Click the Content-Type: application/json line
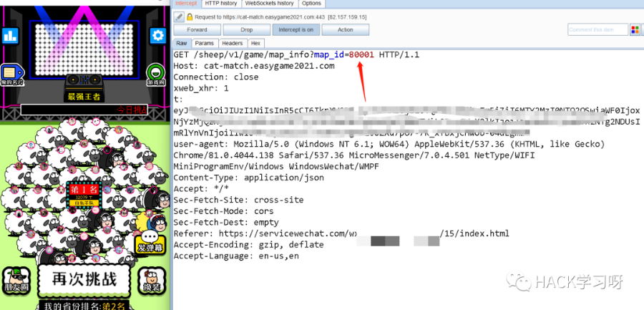 [248, 178]
